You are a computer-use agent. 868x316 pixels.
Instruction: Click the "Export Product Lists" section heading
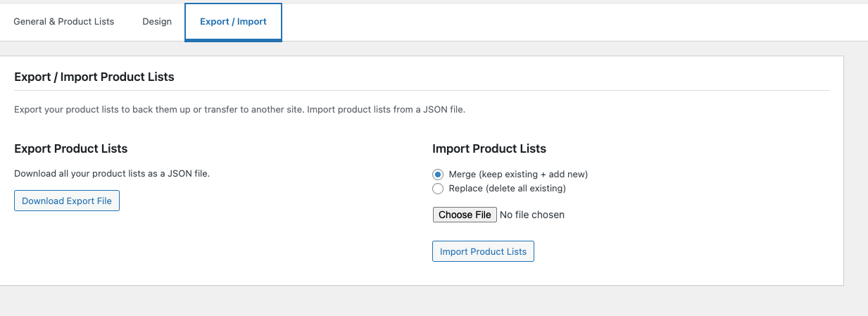[71, 148]
